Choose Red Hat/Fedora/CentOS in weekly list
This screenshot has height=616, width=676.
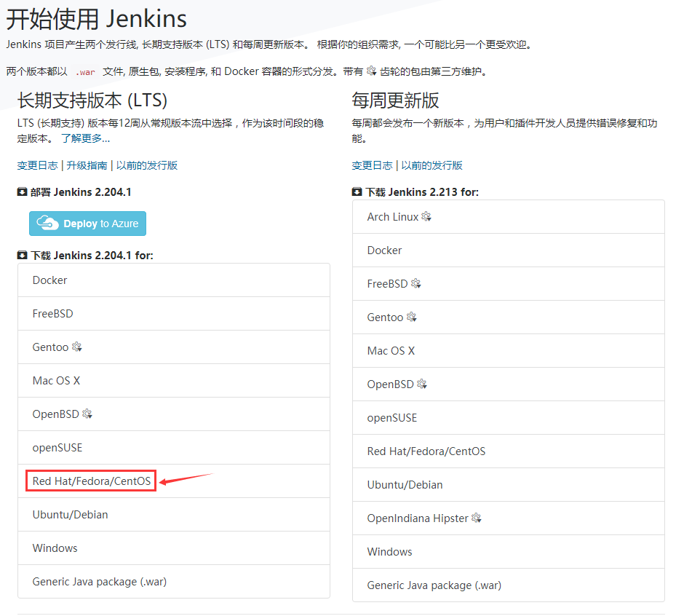[509, 451]
